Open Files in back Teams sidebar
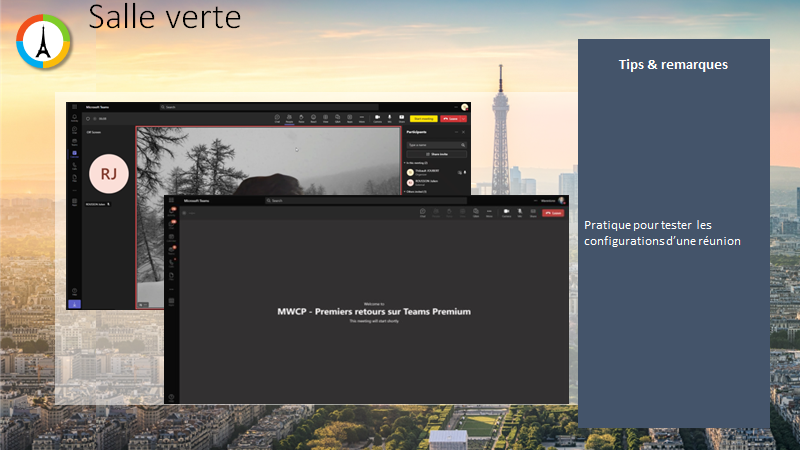800x450 pixels. tap(74, 178)
